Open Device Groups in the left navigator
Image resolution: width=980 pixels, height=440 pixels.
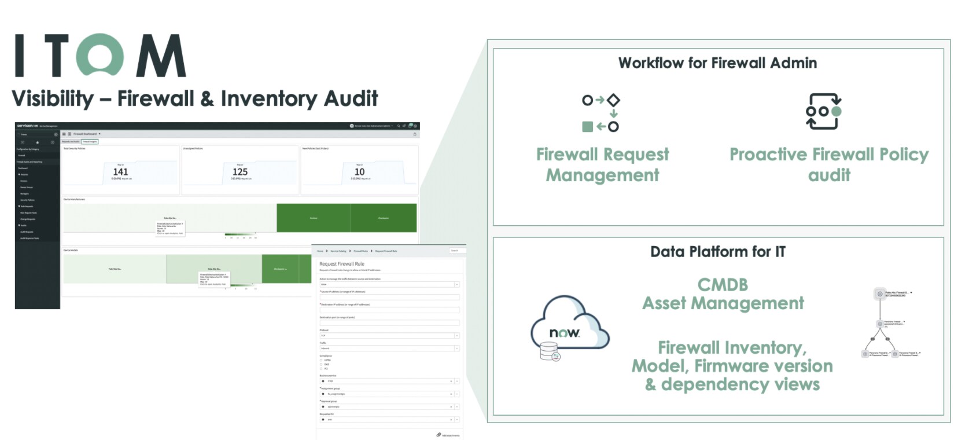point(27,187)
